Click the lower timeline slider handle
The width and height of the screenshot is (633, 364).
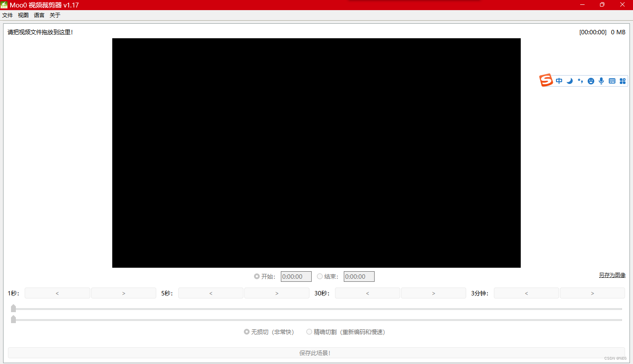[13, 319]
